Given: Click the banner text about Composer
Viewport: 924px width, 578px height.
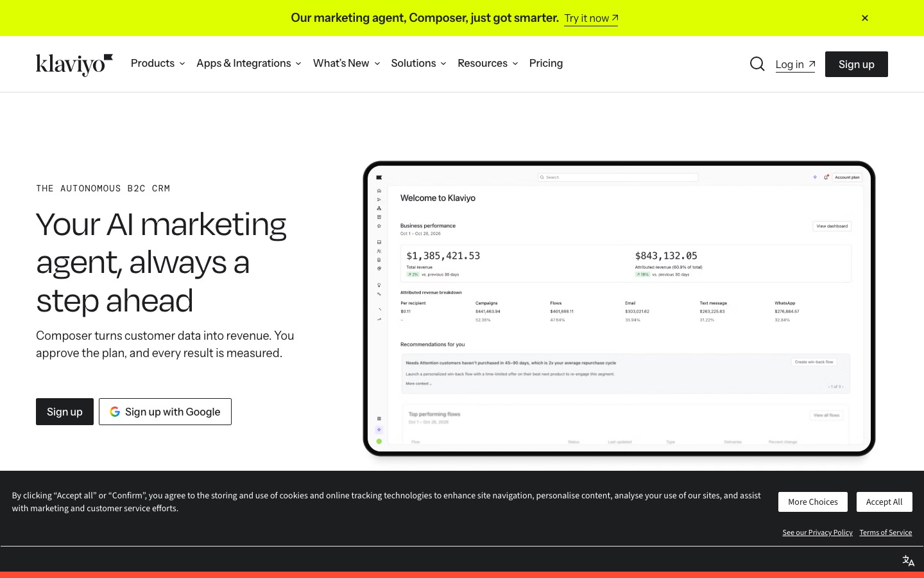Looking at the screenshot, I should point(425,18).
